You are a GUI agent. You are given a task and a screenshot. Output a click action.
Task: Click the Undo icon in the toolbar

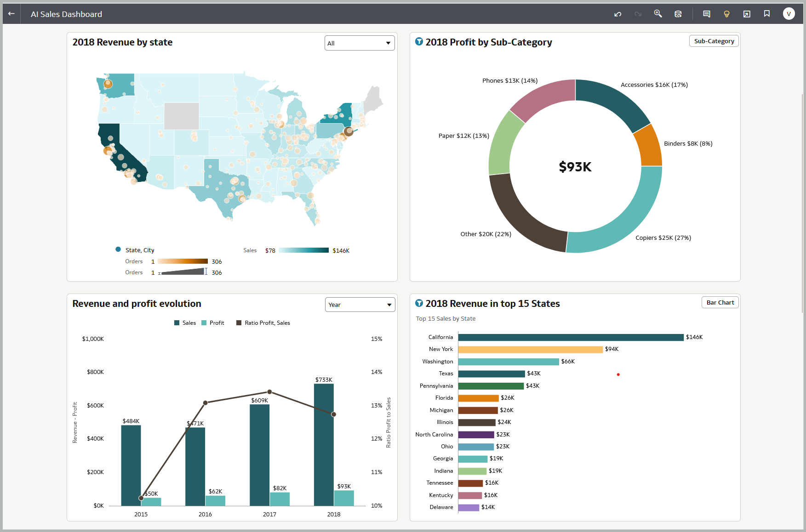pos(617,14)
